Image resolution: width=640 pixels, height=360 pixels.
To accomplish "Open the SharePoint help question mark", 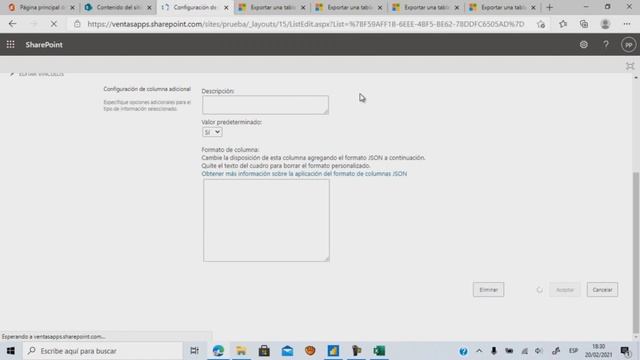I will pos(606,44).
